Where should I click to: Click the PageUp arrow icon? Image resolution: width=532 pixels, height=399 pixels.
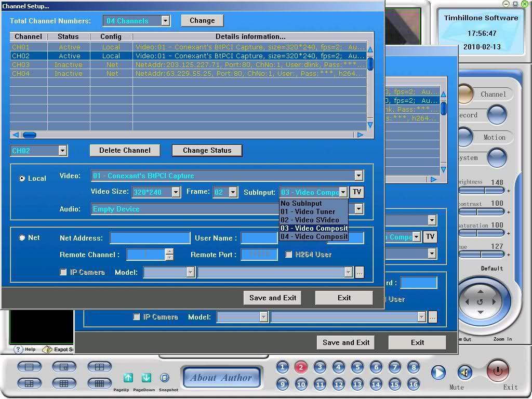(128, 378)
